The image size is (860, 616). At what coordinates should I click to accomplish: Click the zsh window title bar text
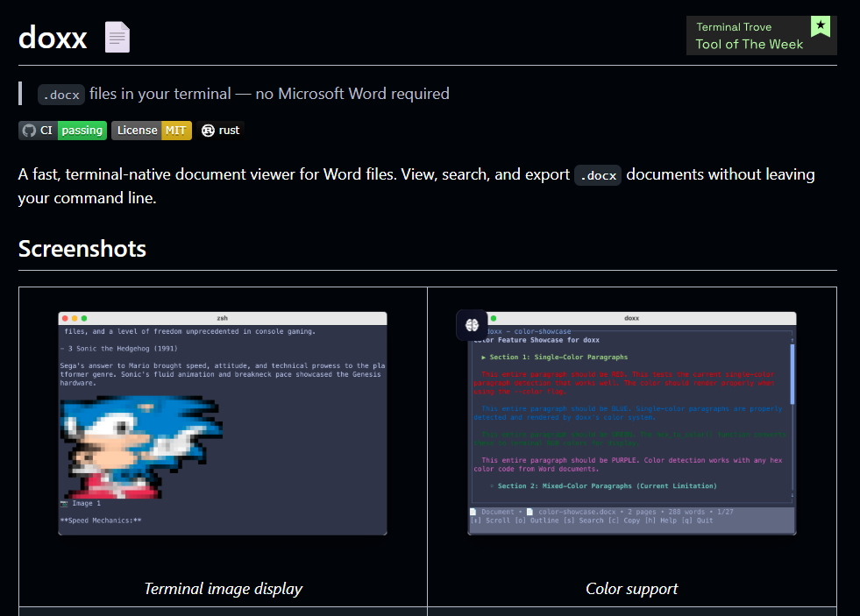222,318
